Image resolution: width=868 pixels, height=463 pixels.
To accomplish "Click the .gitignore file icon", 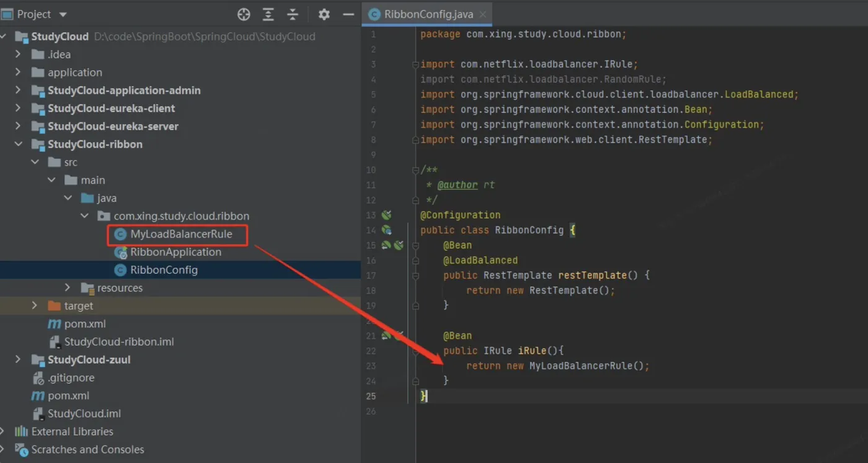I will click(x=38, y=378).
